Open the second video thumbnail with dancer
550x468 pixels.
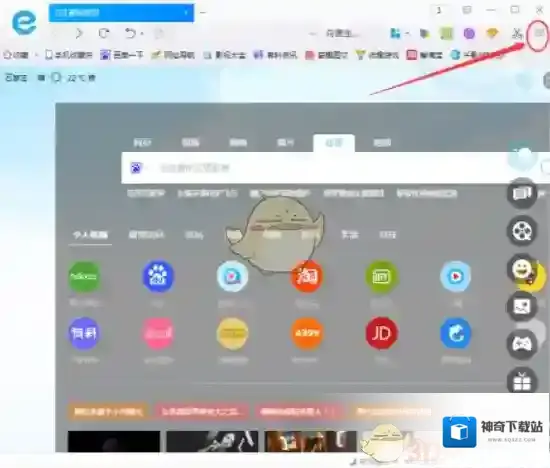pos(212,441)
